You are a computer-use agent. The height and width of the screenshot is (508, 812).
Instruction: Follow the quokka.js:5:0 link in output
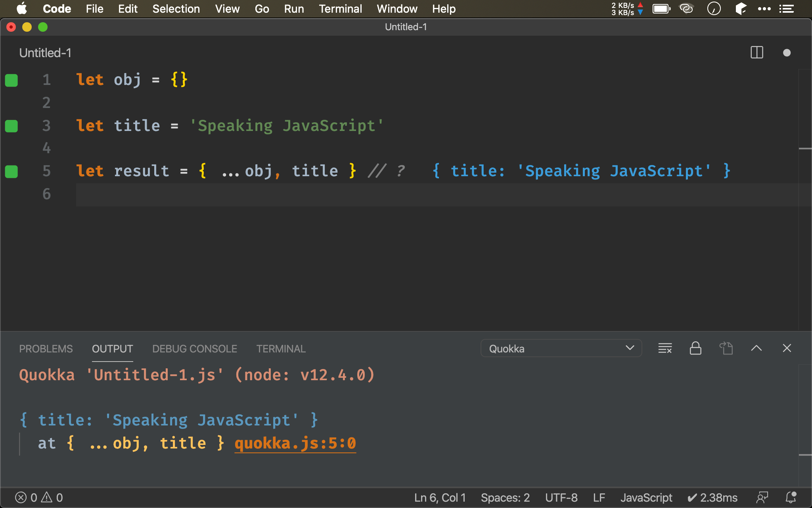[x=295, y=443]
